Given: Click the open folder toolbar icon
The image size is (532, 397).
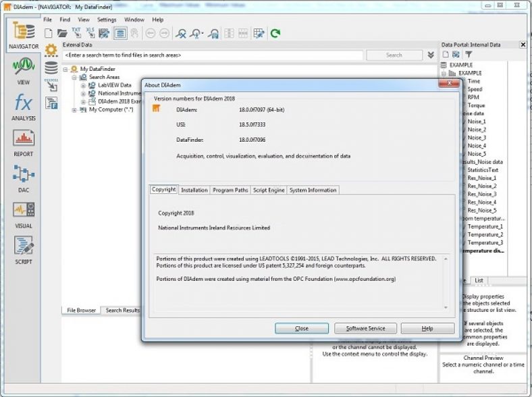Looking at the screenshot, I should [62, 33].
